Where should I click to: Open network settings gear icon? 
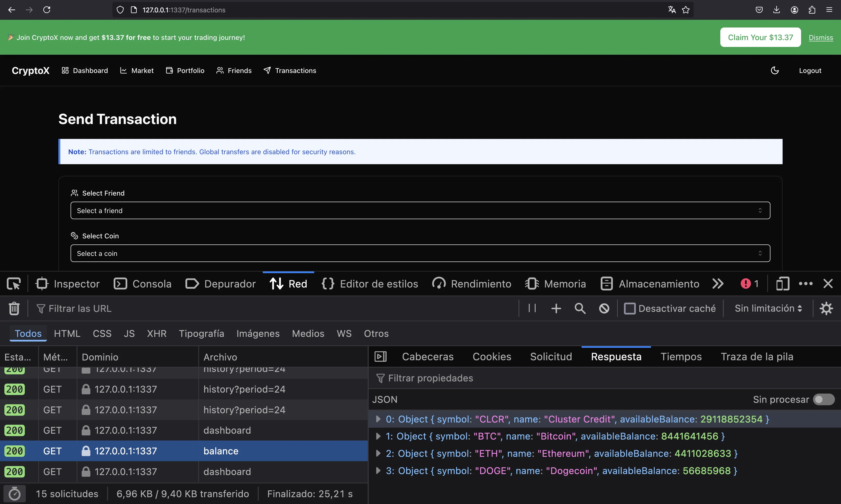[x=826, y=308]
